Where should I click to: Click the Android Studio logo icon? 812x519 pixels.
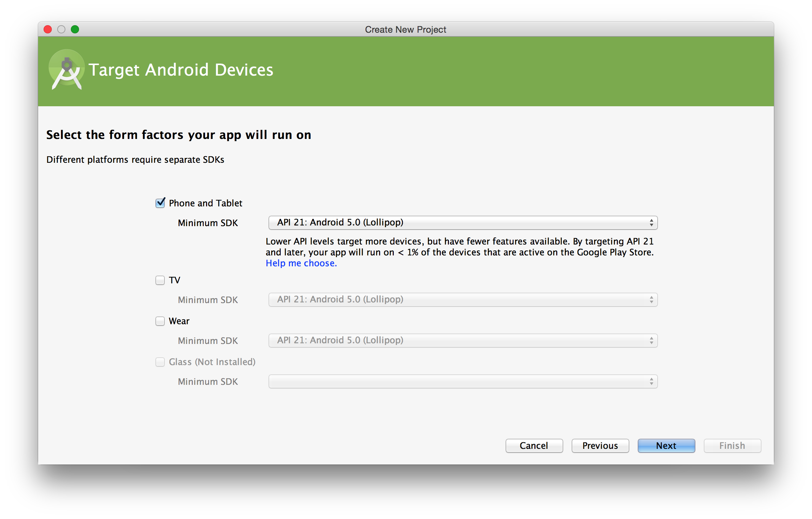coord(66,70)
